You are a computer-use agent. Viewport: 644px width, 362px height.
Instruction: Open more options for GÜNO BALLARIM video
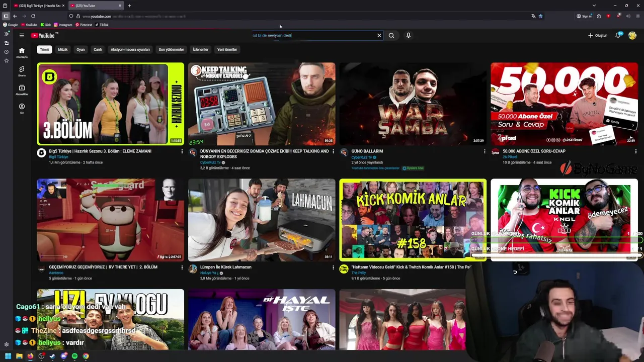click(x=485, y=151)
